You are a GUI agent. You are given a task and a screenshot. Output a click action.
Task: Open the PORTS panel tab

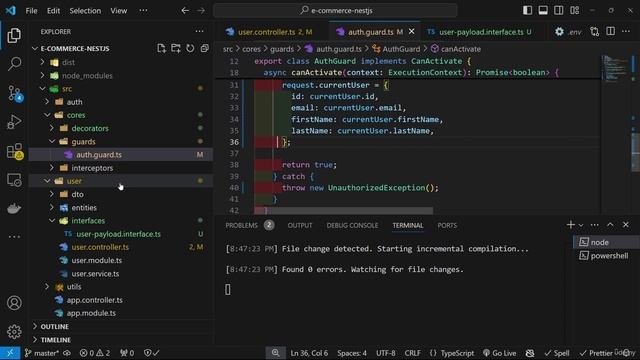[x=447, y=225]
